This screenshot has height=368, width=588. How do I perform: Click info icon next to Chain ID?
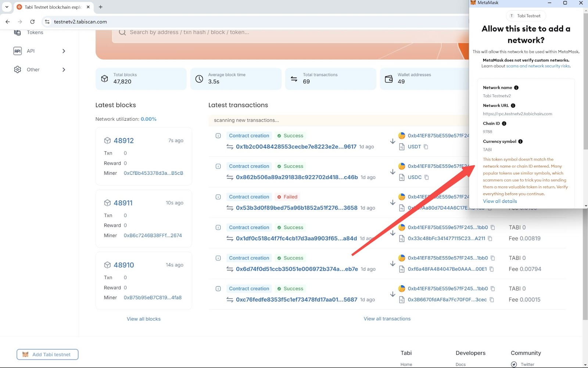[x=504, y=124]
